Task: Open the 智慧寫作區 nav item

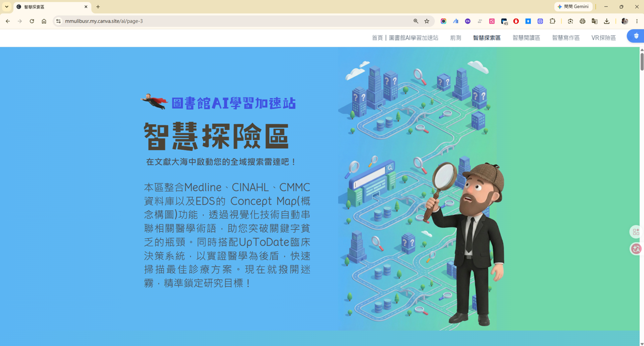Action: click(566, 38)
